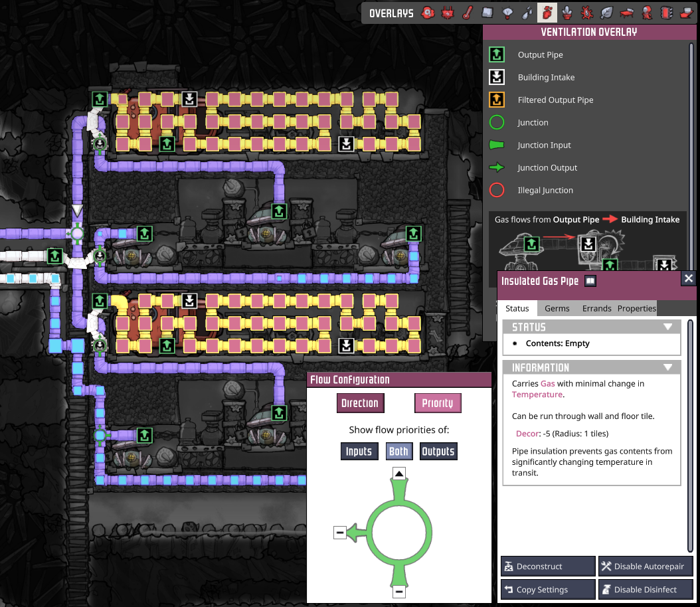Open the Properties tab
This screenshot has width=700, height=607.
click(637, 308)
